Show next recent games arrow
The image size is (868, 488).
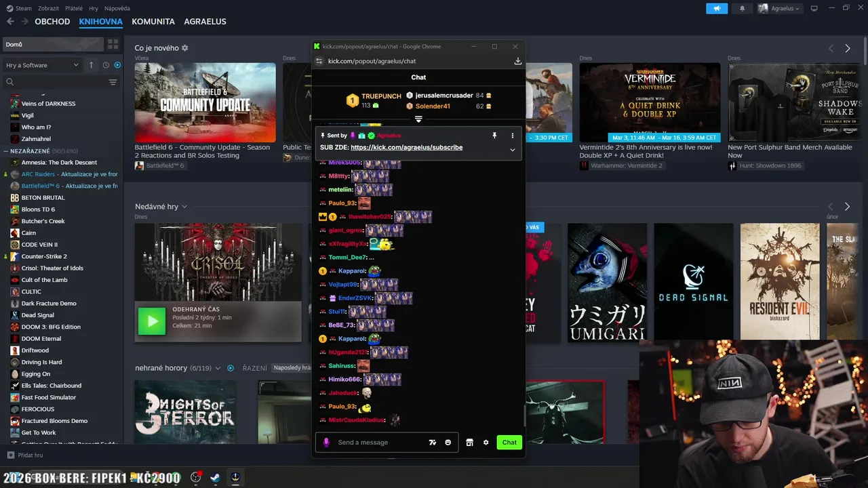click(x=847, y=206)
